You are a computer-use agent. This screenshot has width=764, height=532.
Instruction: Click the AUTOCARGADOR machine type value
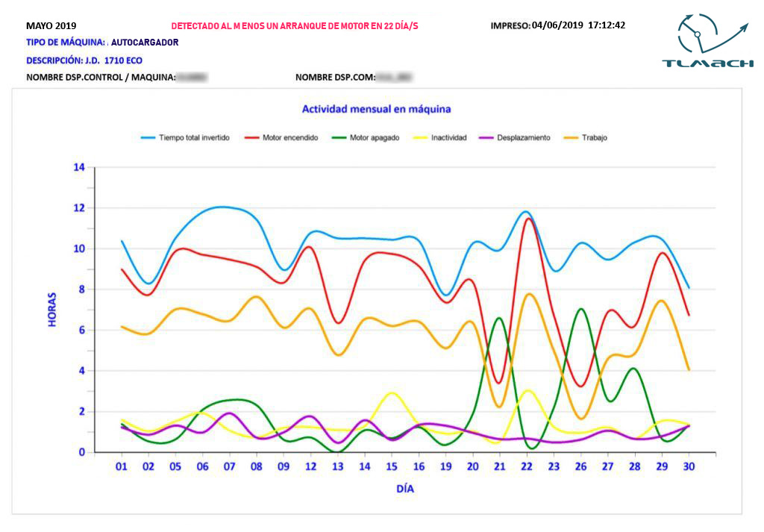click(x=145, y=43)
